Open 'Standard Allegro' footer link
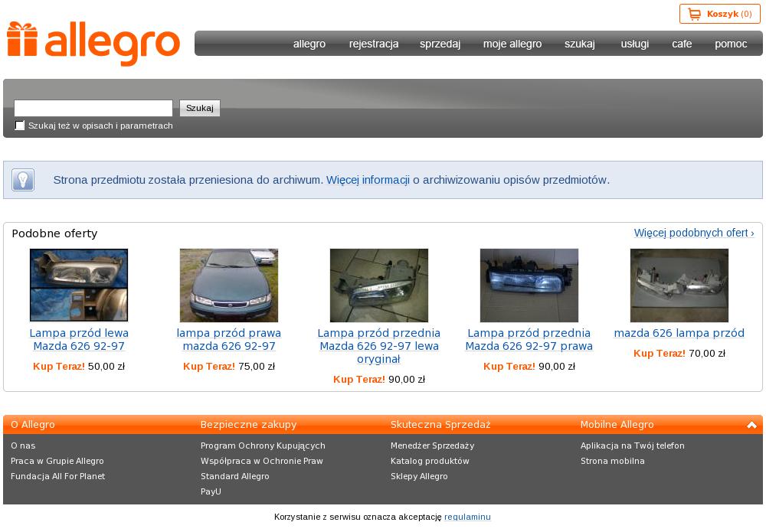This screenshot has height=532, width=766. coord(235,476)
